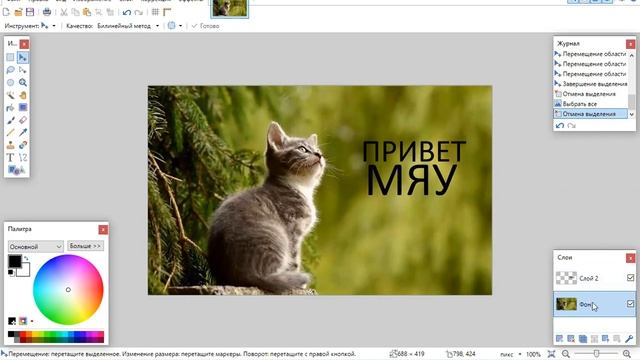Click the Журнал panel undo button
Screen dimensions: 640x360
pos(560,126)
